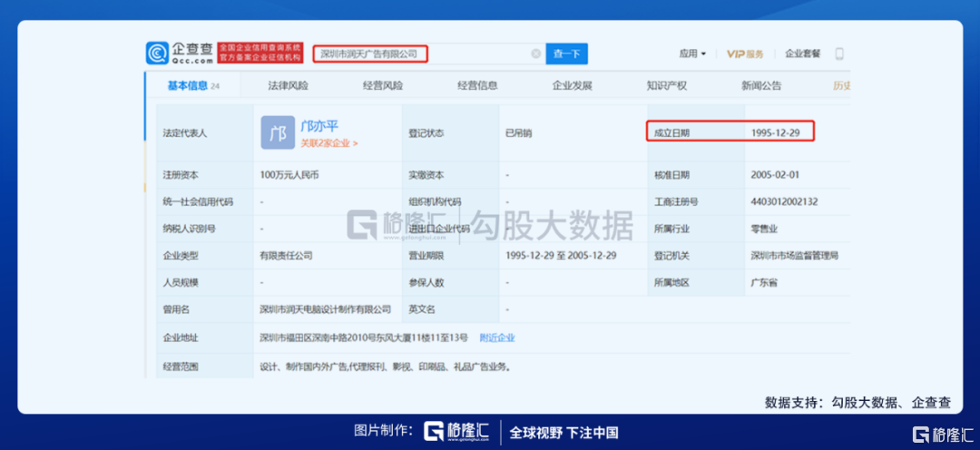The height and width of the screenshot is (450, 980).
Task: Click the company type 有限责任公司
Action: pos(286,255)
